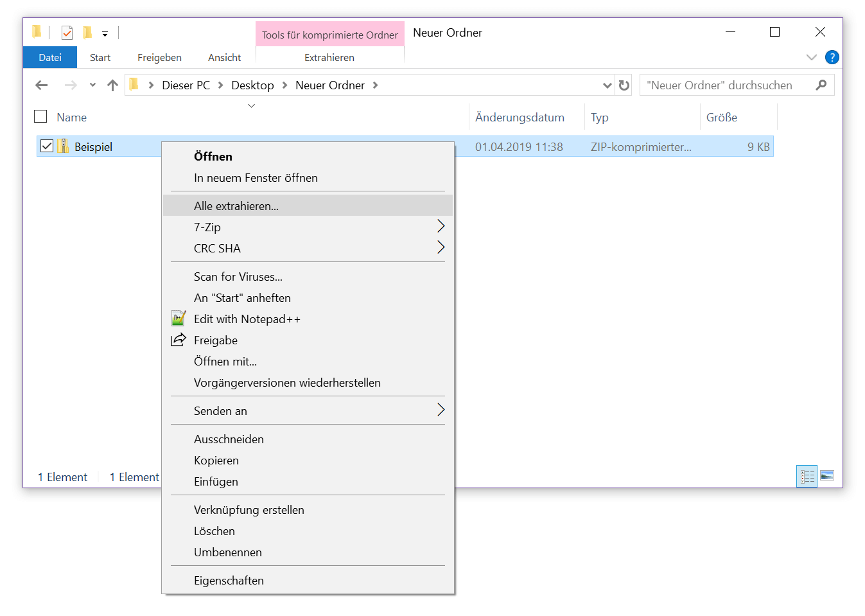This screenshot has width=865, height=616.
Task: Expand the 7-Zip submenu
Action: click(x=308, y=227)
